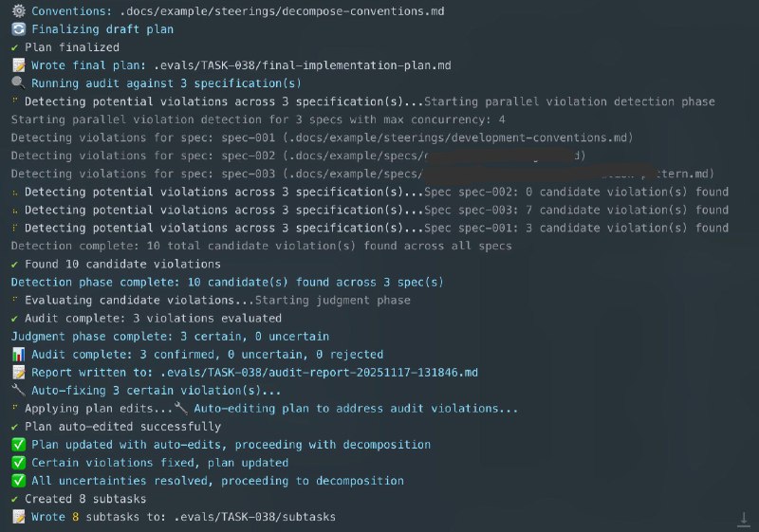Click the memo icon before Wrote 8 subtasks

pyautogui.click(x=18, y=517)
